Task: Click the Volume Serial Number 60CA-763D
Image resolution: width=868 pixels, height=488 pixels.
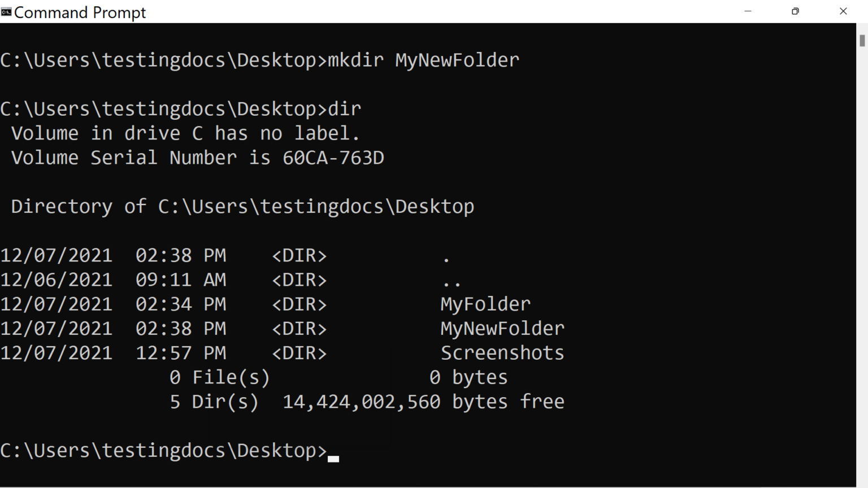Action: coord(197,158)
